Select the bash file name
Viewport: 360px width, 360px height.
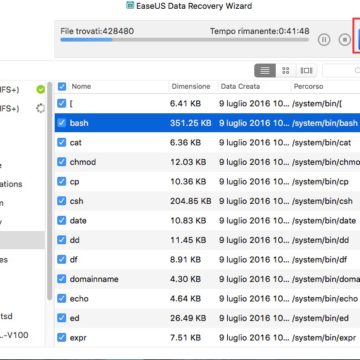pos(79,123)
